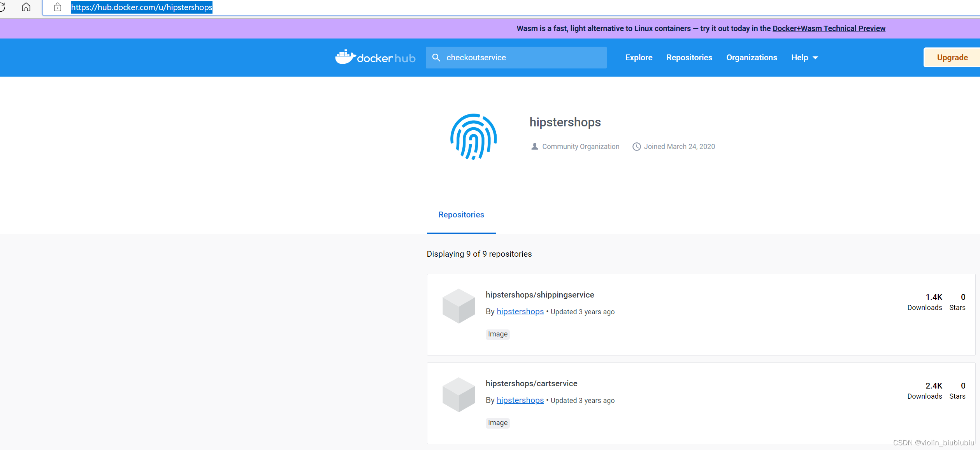Open Repositories from the top navigation
The image size is (980, 450).
pos(689,57)
